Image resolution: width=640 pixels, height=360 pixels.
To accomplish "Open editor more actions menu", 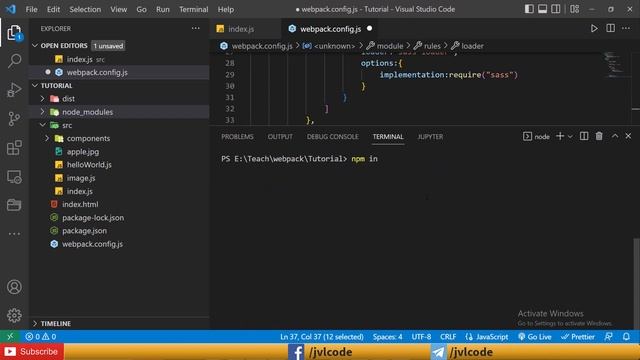I will [x=626, y=29].
